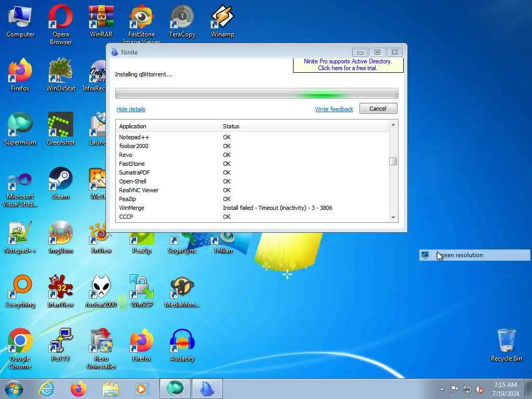Select the Greenshot desktop icon

tap(61, 129)
